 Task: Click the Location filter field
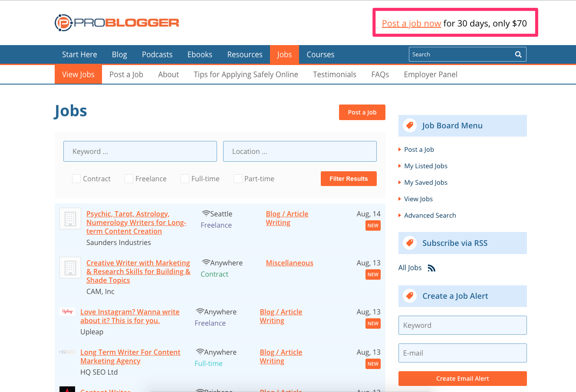tap(300, 151)
